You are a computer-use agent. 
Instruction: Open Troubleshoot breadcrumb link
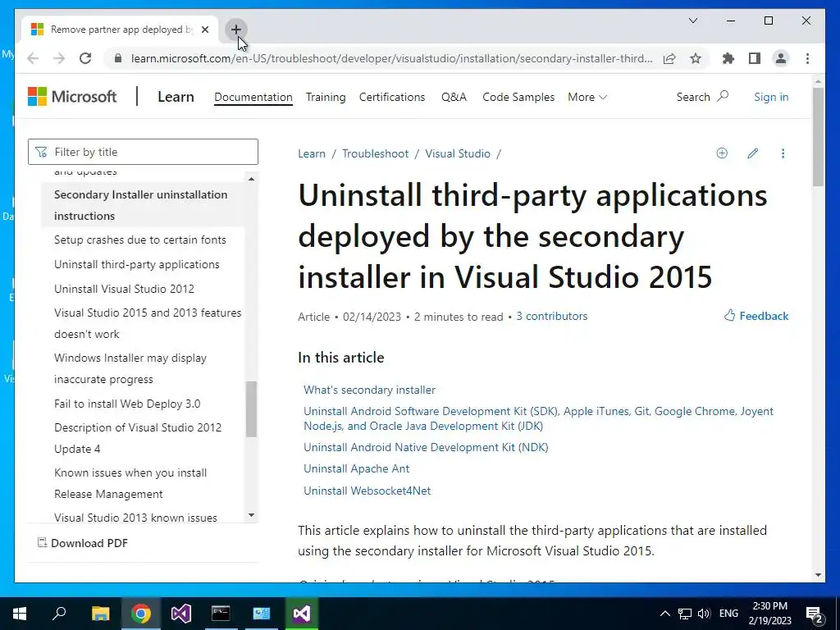[375, 153]
